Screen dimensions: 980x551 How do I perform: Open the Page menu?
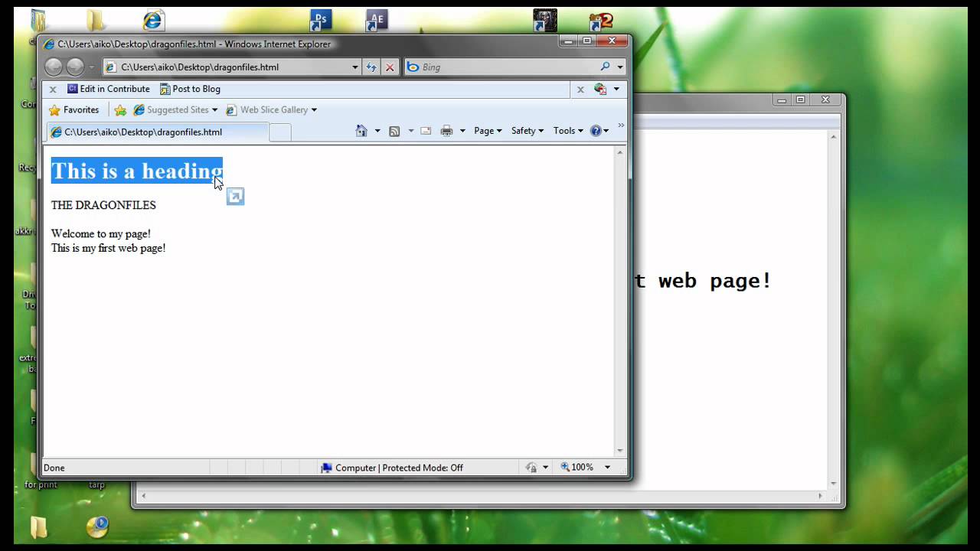(x=488, y=131)
